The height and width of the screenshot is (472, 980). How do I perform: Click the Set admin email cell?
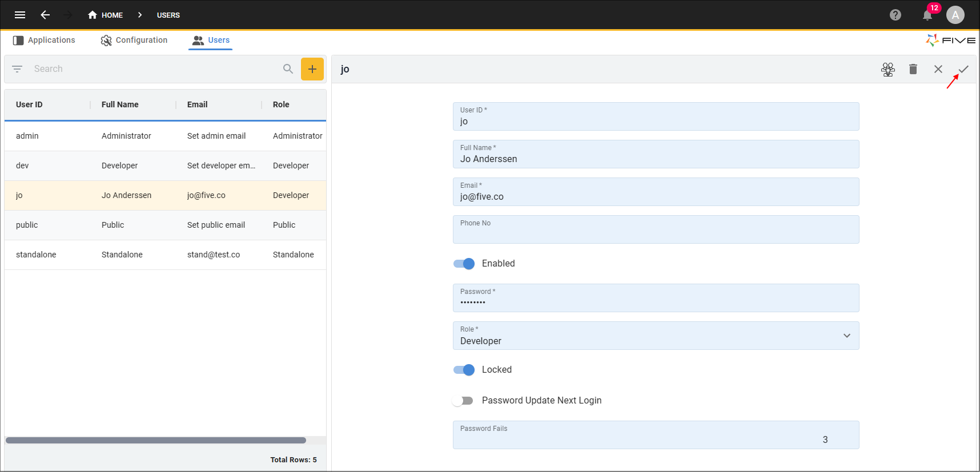(216, 136)
